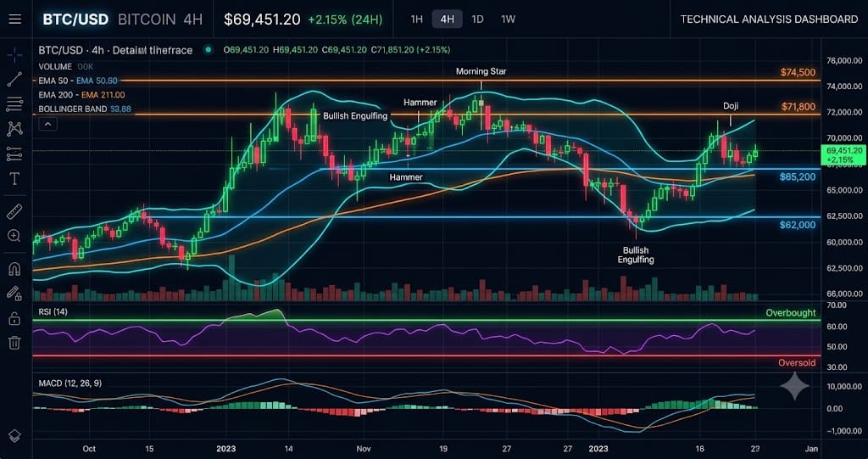Click the EMA 50 indicator legend
The width and height of the screenshot is (868, 459).
(x=78, y=81)
